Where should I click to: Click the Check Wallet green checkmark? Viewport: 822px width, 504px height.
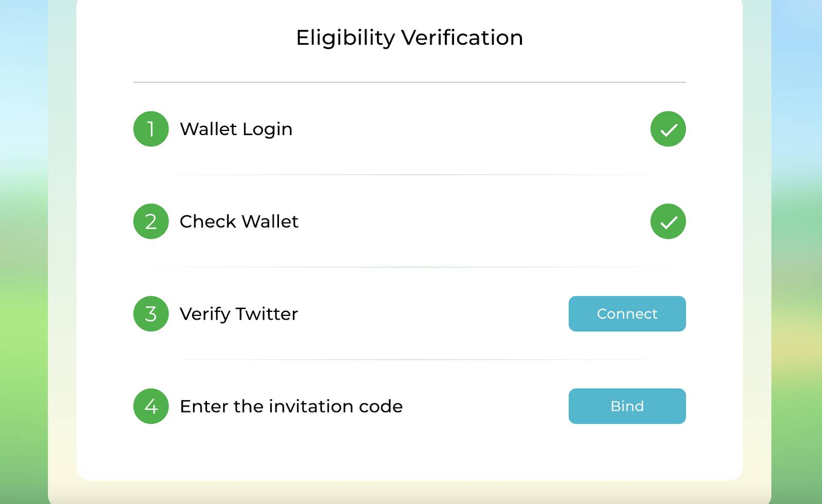pyautogui.click(x=668, y=221)
